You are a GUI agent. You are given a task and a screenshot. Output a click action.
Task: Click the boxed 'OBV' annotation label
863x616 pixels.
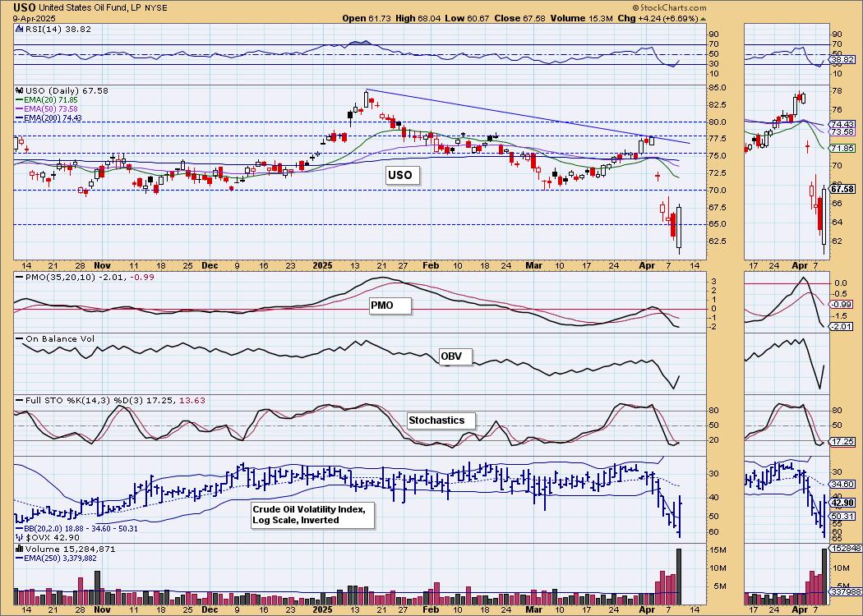[455, 356]
